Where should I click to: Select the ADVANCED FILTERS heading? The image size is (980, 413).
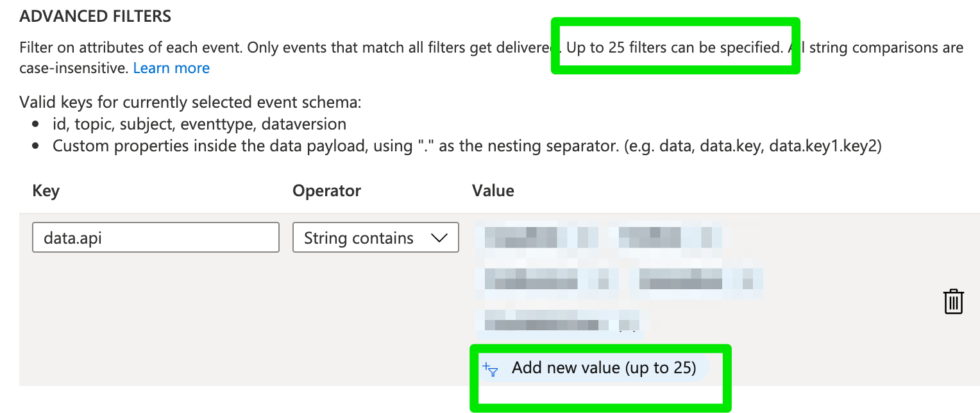[95, 15]
